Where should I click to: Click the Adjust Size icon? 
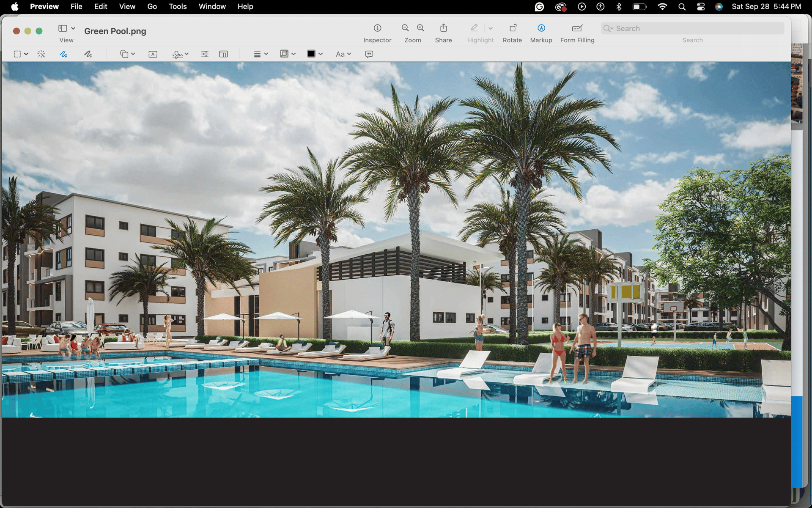click(223, 54)
